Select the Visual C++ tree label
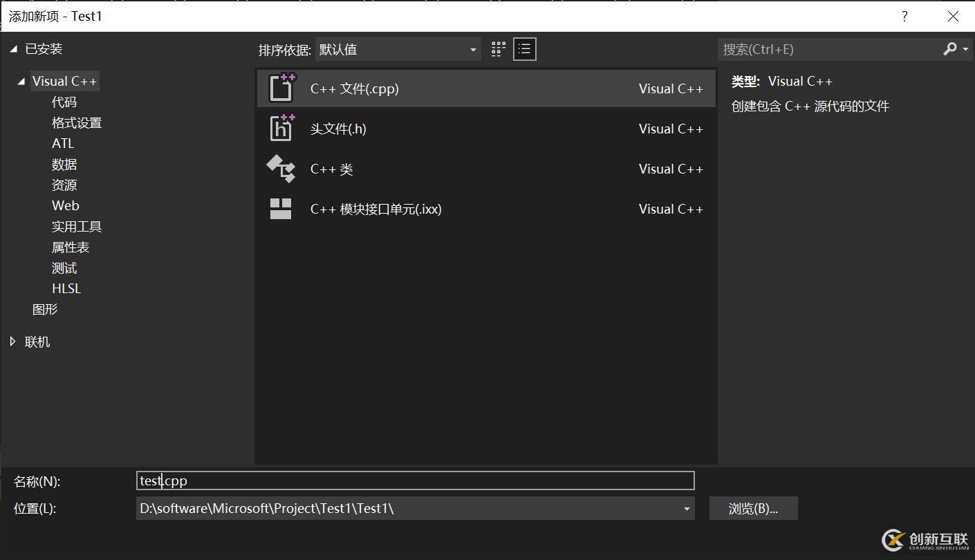 pos(65,82)
